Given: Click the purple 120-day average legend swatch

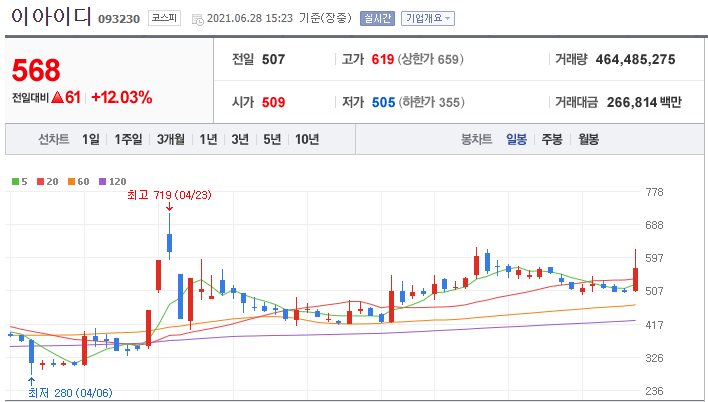Looking at the screenshot, I should (102, 182).
